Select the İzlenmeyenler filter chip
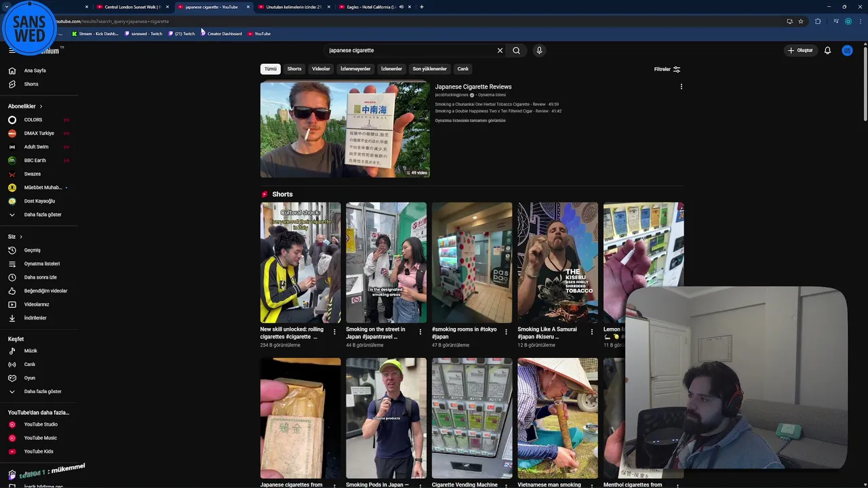 coord(355,69)
